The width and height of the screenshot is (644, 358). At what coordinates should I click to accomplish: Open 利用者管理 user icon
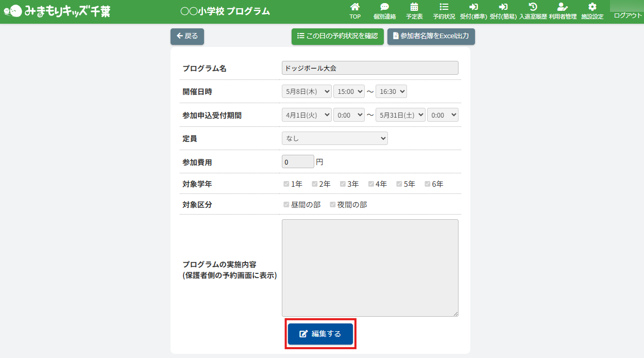click(x=563, y=7)
